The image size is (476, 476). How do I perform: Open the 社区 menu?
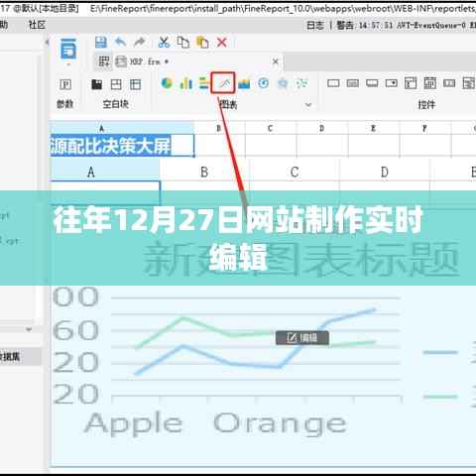[37, 25]
